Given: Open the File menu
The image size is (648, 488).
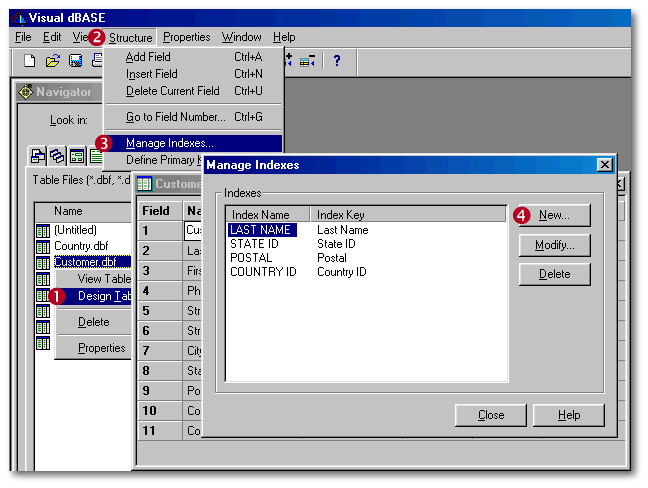Looking at the screenshot, I should pyautogui.click(x=23, y=37).
